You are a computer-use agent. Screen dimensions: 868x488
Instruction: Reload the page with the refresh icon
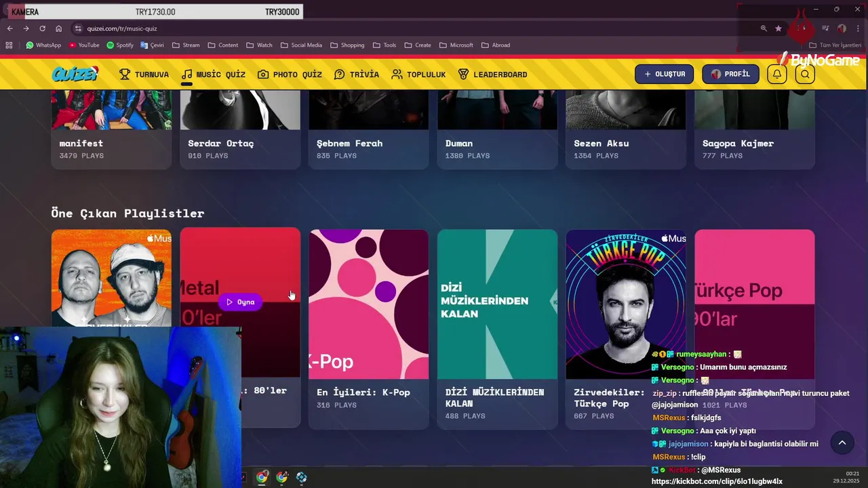point(42,28)
